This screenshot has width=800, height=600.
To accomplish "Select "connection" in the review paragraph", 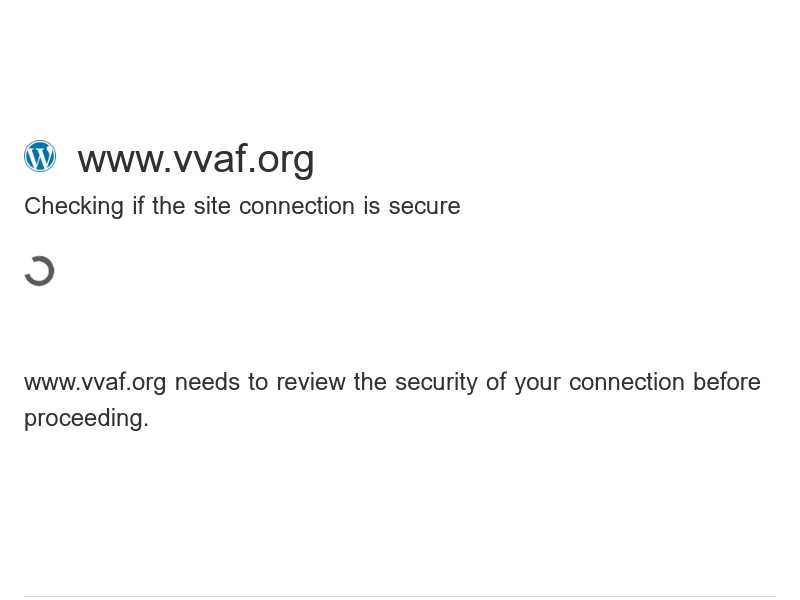I will (627, 383).
